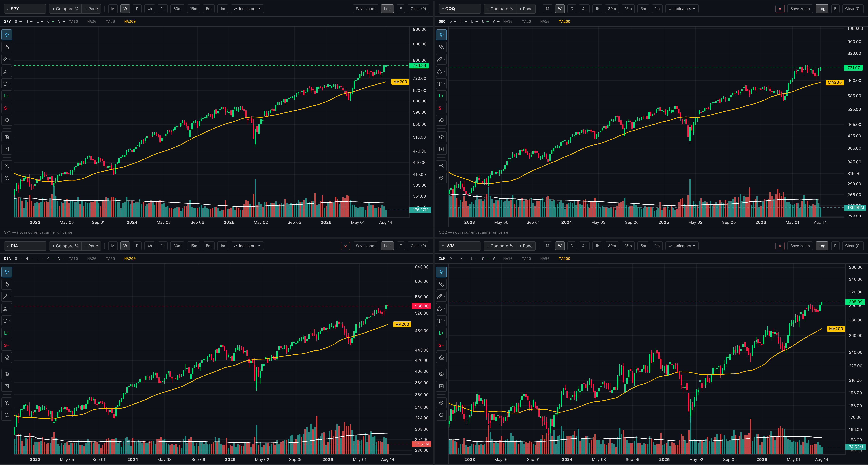The width and height of the screenshot is (868, 465).
Task: Open the activity pulse icon in DIA chart
Action: [x=7, y=386]
